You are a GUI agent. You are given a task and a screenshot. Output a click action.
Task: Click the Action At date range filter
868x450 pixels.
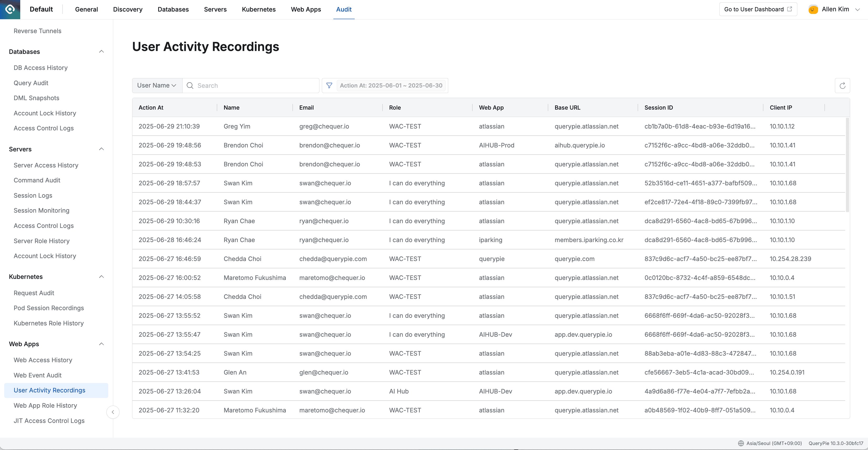pos(391,86)
